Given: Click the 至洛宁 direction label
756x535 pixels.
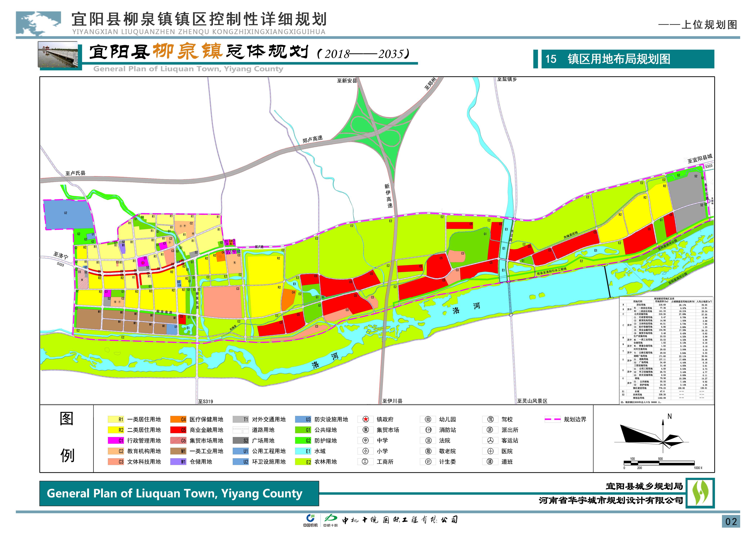Looking at the screenshot, I should click(61, 255).
